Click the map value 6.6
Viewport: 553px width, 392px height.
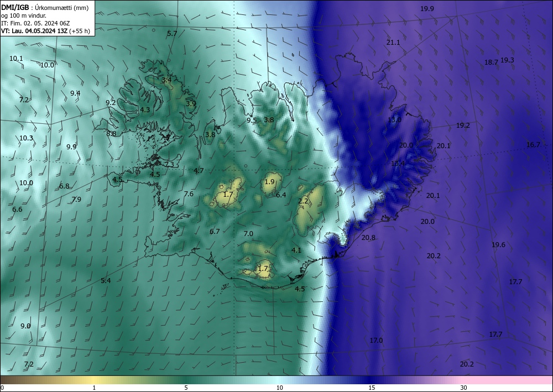point(17,210)
